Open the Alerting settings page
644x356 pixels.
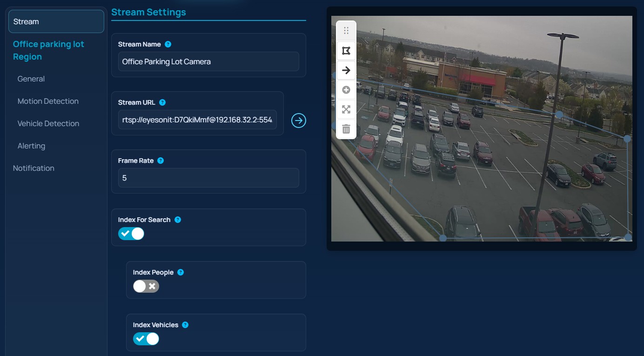click(x=31, y=146)
